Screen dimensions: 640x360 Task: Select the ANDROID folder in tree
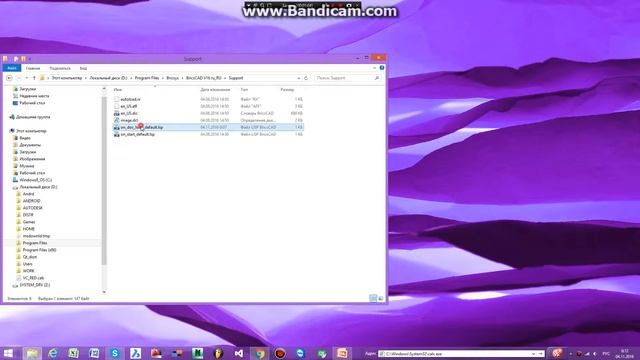point(31,201)
